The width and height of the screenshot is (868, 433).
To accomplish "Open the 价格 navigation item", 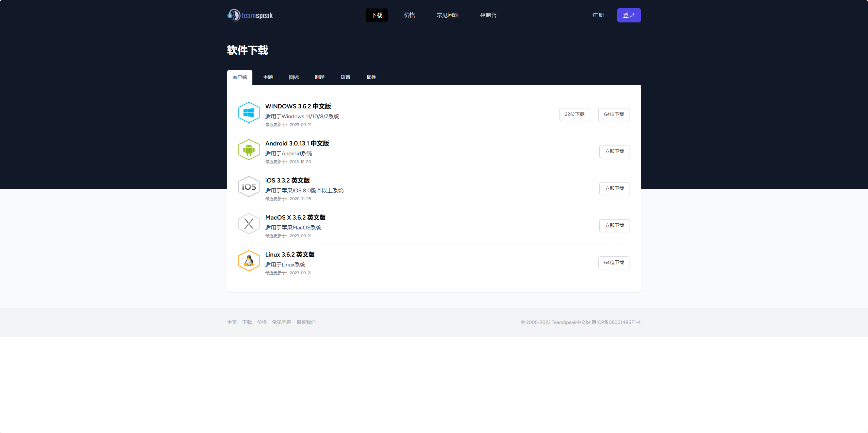I will tap(410, 15).
